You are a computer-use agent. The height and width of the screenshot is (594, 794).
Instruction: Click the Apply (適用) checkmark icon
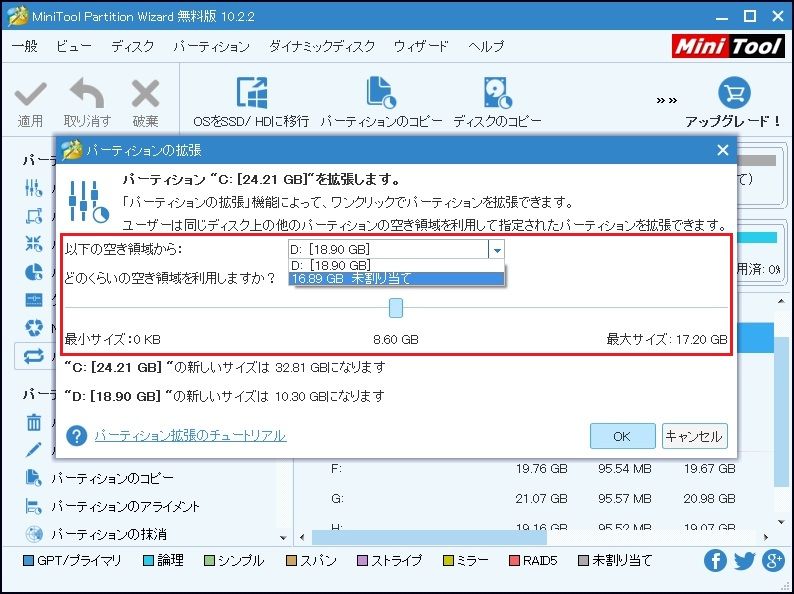[x=30, y=95]
